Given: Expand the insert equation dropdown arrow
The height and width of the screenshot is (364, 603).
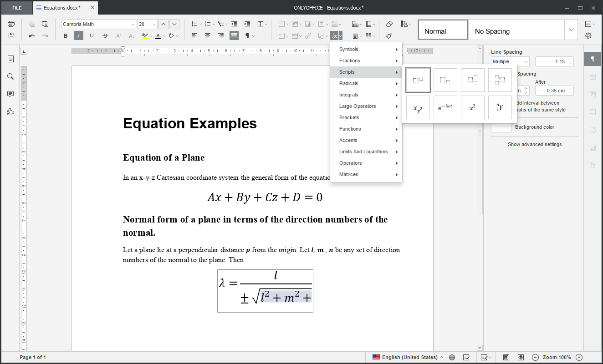Looking at the screenshot, I should click(341, 35).
